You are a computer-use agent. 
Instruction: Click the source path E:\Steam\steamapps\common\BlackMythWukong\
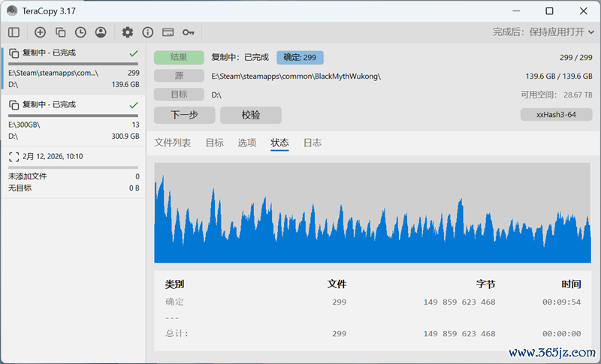pos(296,76)
